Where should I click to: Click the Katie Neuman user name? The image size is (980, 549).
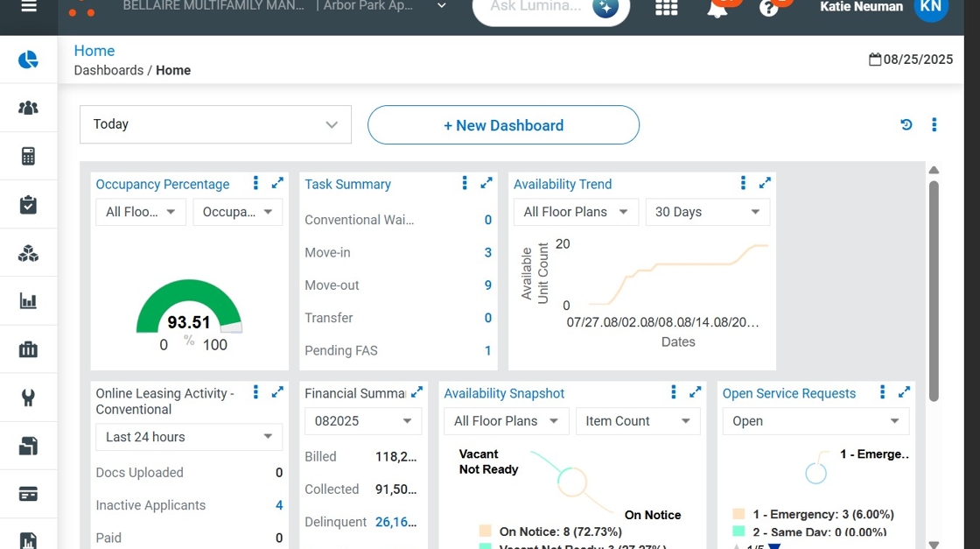coord(861,7)
